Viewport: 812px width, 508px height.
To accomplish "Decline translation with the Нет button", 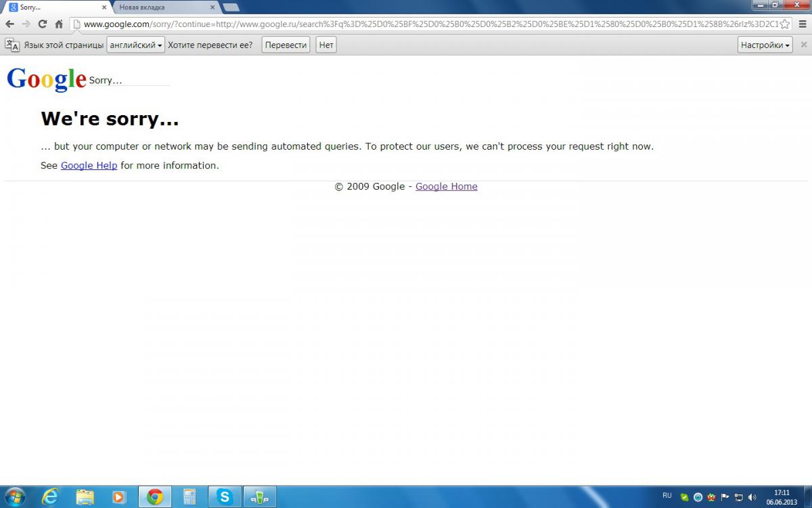I will (326, 45).
